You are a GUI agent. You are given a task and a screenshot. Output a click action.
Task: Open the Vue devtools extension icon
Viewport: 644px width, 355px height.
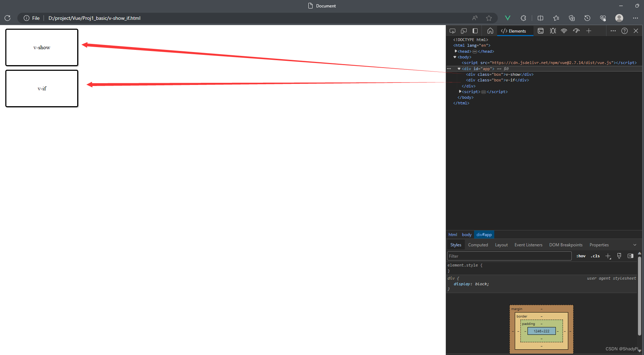coord(507,18)
